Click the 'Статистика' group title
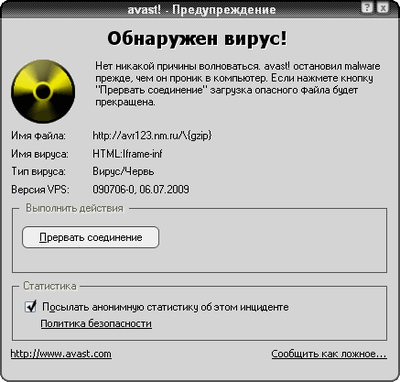 (50, 286)
